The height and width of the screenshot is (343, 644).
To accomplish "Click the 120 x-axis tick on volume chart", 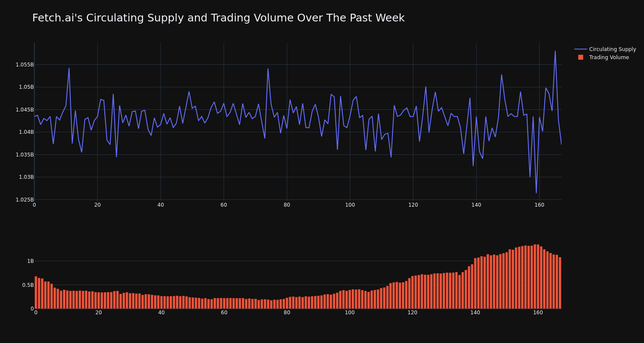I will (413, 313).
